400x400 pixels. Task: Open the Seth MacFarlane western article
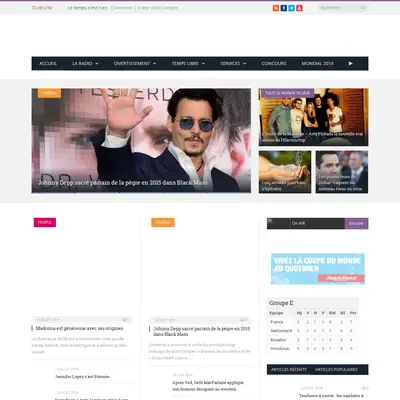tap(208, 386)
